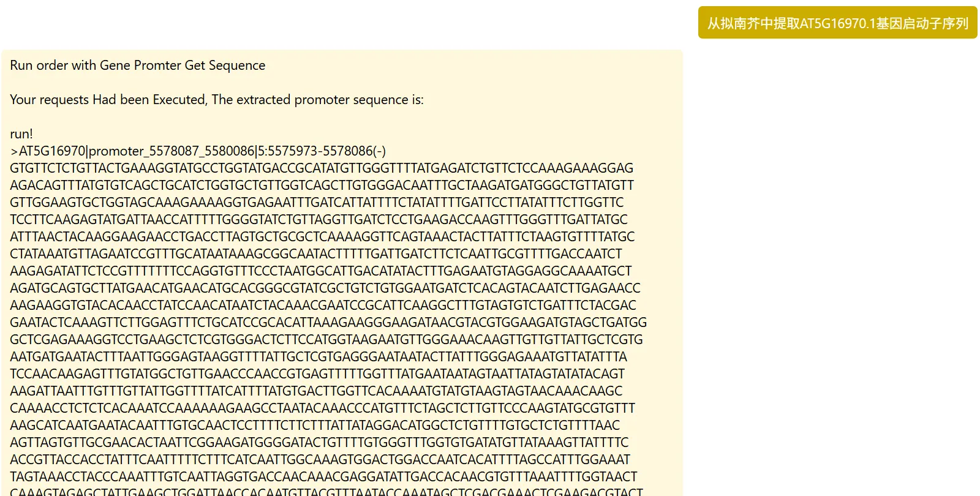
Task: Click sequence line starting with AGATGCAGTGCTTATG
Action: [x=325, y=288]
